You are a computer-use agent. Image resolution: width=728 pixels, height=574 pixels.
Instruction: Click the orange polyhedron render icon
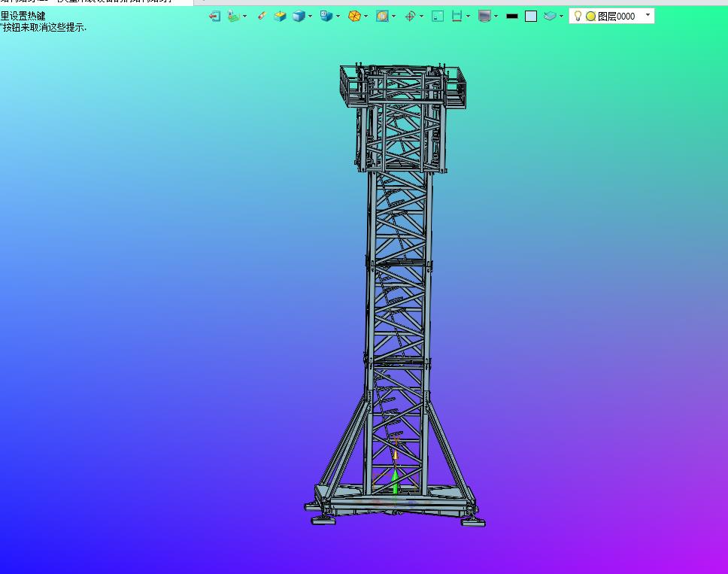click(353, 16)
